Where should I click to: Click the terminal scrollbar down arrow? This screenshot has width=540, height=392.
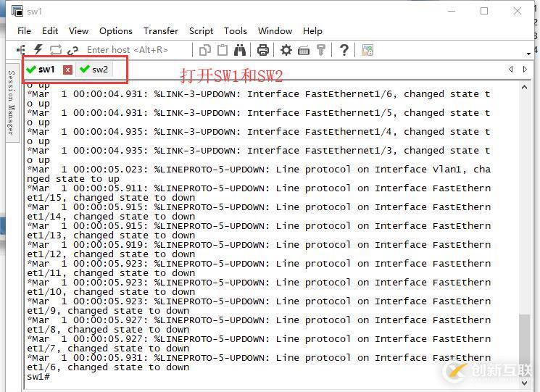pyautogui.click(x=524, y=383)
